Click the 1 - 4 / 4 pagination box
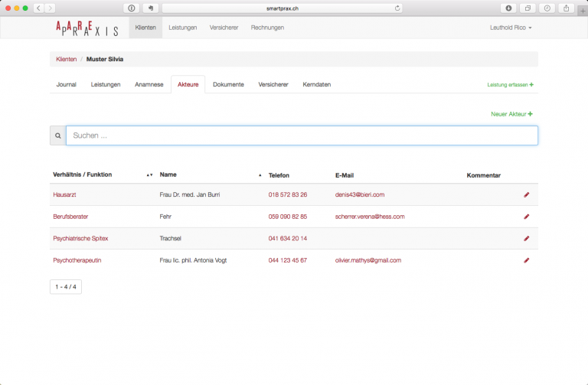Image resolution: width=588 pixels, height=385 pixels. 66,287
